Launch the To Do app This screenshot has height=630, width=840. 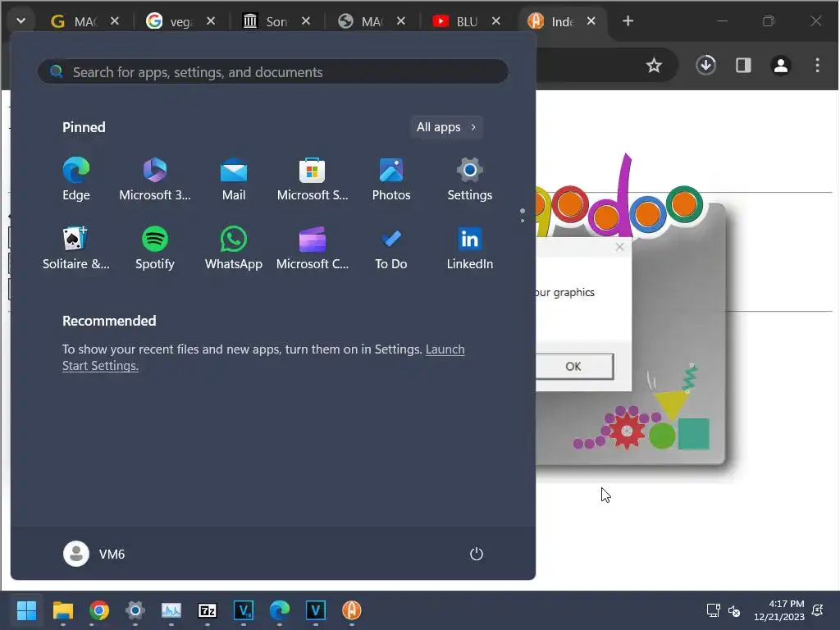pos(391,248)
